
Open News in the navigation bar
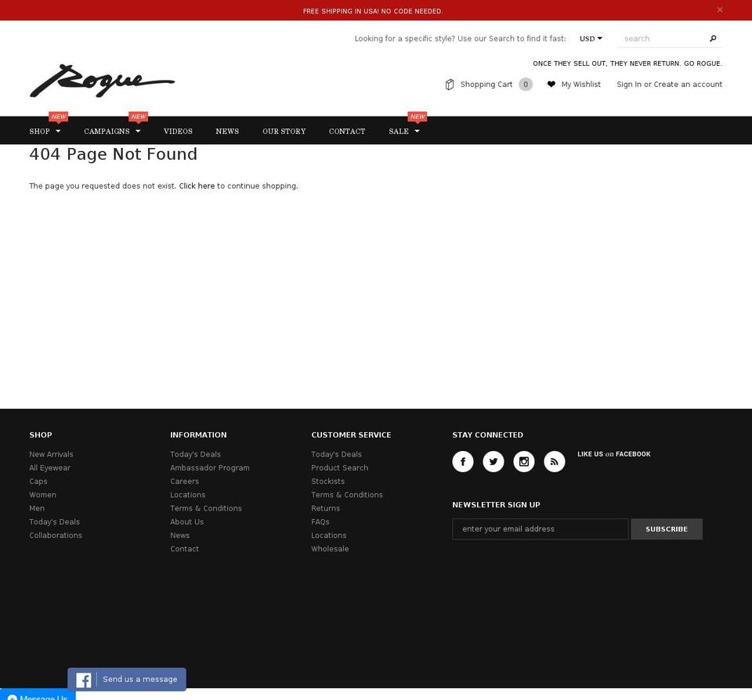(x=227, y=131)
